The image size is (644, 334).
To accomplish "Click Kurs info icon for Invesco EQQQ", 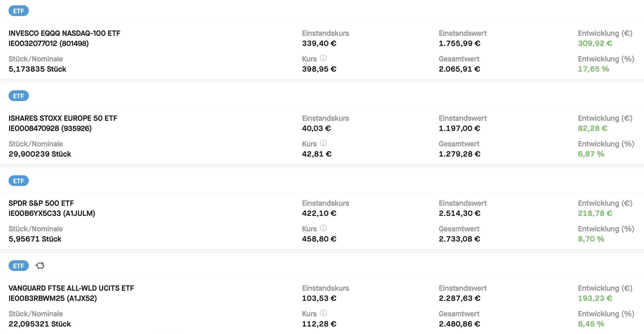I will tap(323, 58).
